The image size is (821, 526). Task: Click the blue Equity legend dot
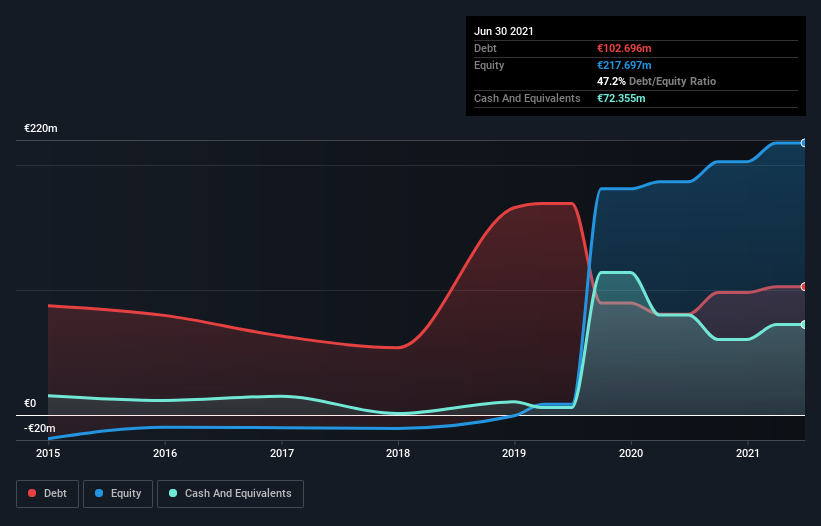pyautogui.click(x=99, y=493)
